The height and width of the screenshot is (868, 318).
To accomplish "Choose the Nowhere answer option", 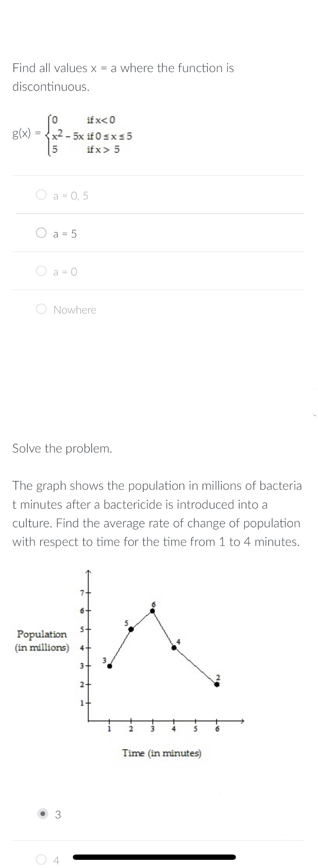I will [75, 309].
